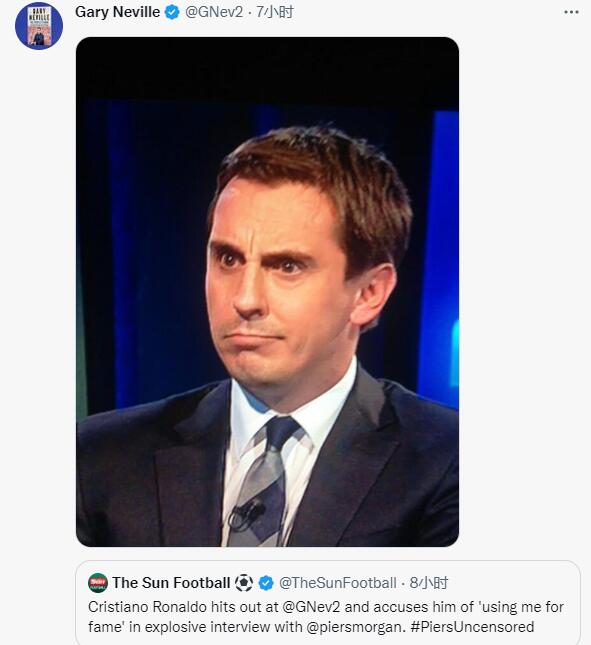
Task: Click the soccer ball emoji after Sun Football
Action: pos(244,583)
